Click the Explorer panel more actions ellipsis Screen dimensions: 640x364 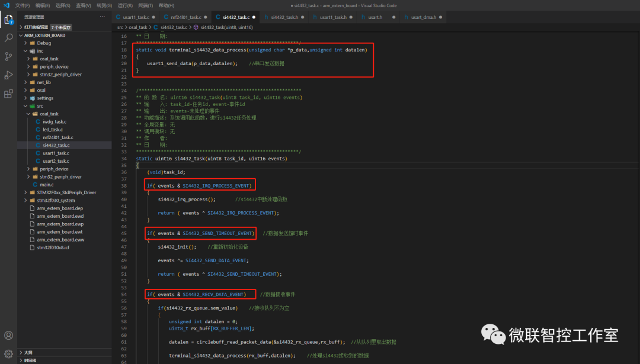pos(103,17)
